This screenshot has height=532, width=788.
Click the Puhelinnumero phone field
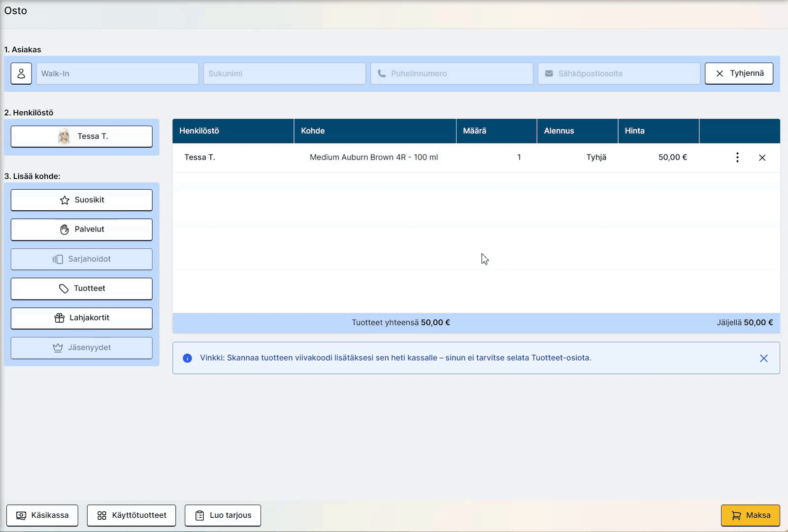pos(452,73)
